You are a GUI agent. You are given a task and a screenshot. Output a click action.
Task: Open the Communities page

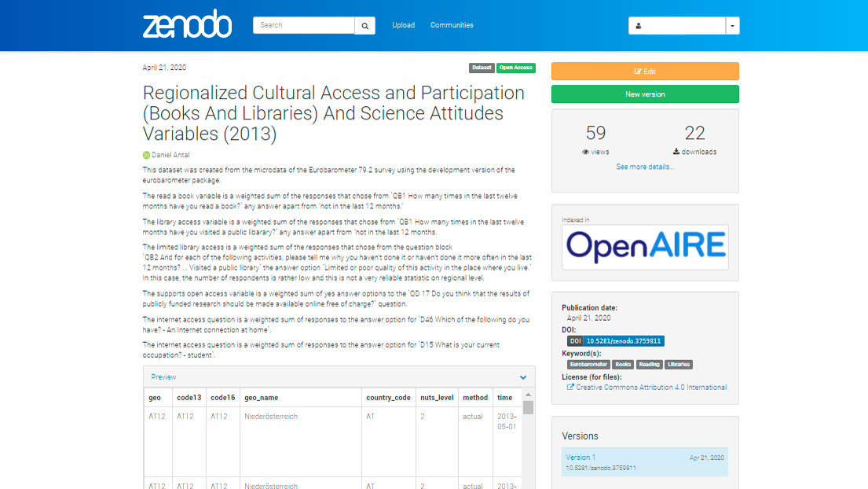[x=452, y=25]
